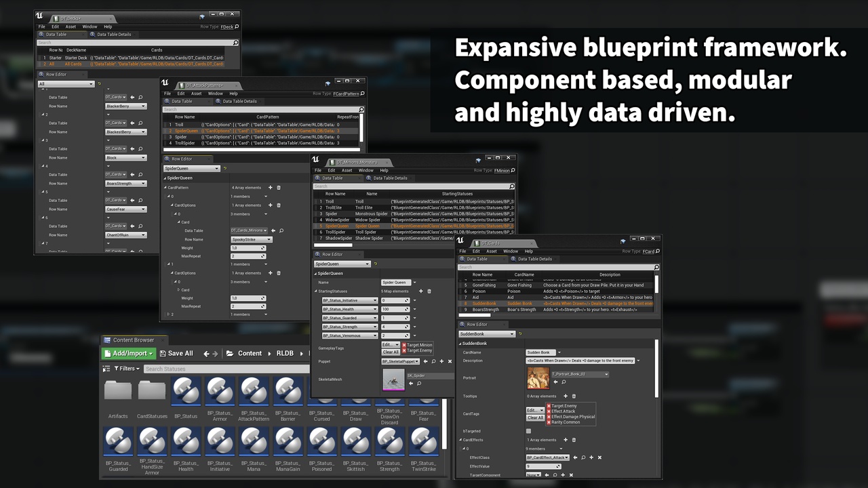
Task: Delete all Tooltips array elements
Action: [574, 396]
